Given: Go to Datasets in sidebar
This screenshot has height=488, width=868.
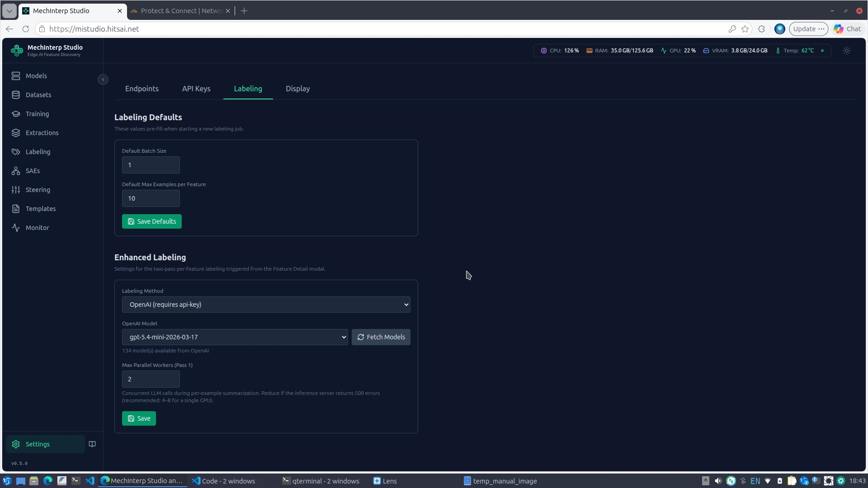Looking at the screenshot, I should pyautogui.click(x=38, y=95).
